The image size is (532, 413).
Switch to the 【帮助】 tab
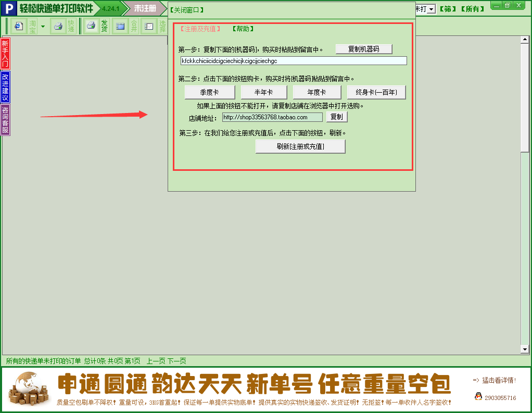242,29
